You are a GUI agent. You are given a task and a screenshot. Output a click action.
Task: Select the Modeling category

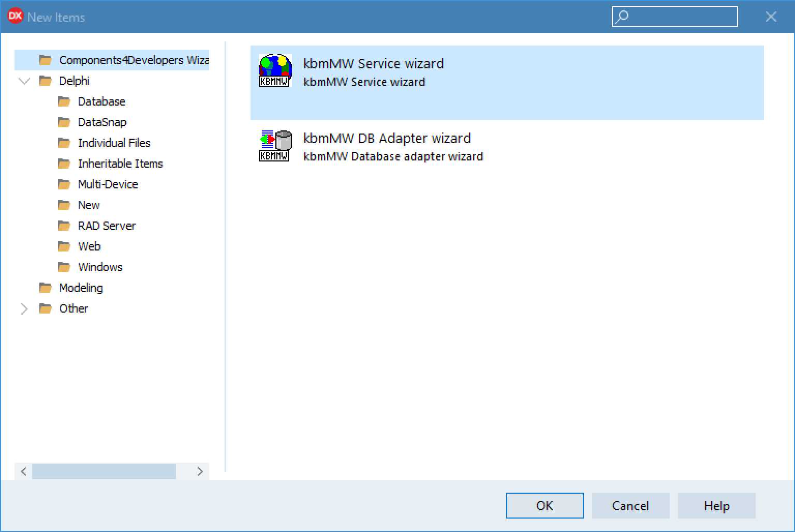coord(81,288)
